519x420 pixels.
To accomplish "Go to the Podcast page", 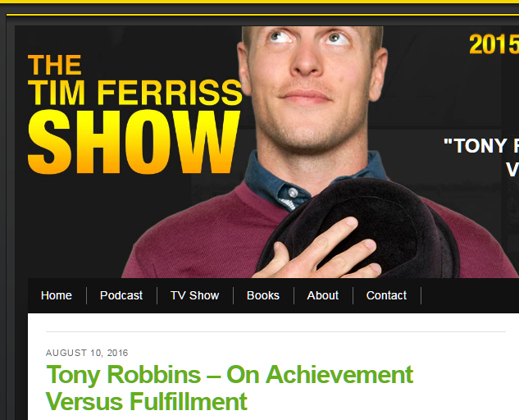I will pyautogui.click(x=121, y=295).
